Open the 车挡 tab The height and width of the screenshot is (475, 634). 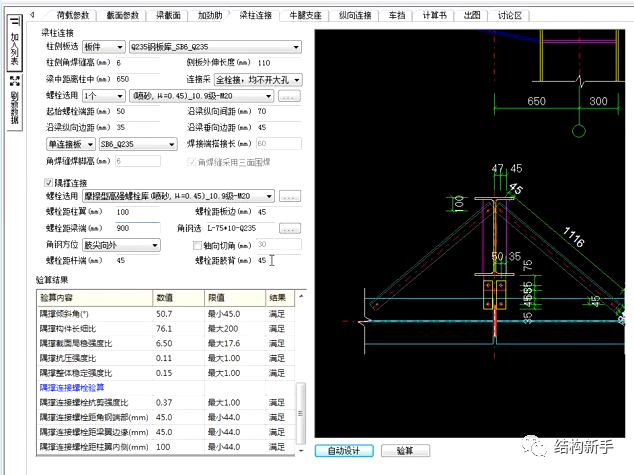coord(397,15)
